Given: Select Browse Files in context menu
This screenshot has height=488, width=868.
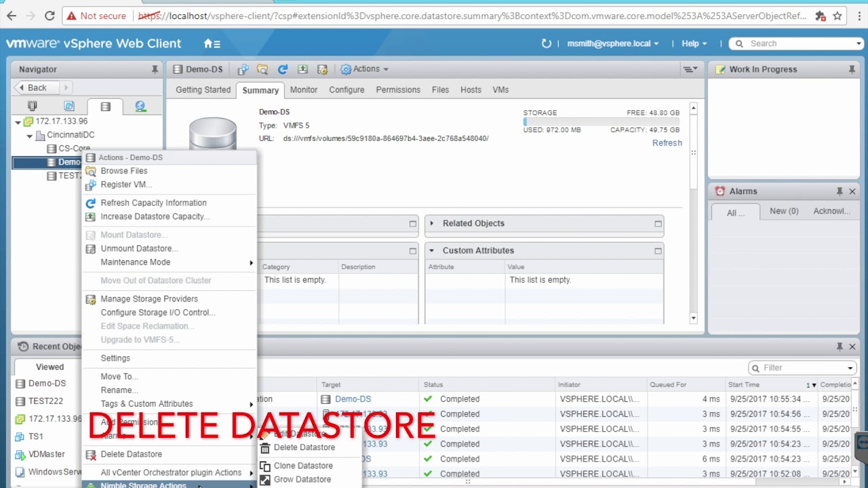Looking at the screenshot, I should (170, 171).
